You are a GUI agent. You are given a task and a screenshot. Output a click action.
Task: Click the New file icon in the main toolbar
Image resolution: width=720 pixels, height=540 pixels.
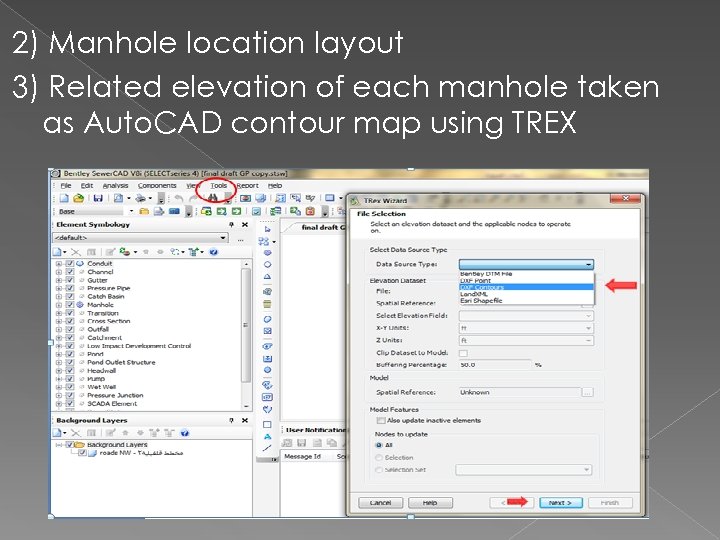(64, 198)
